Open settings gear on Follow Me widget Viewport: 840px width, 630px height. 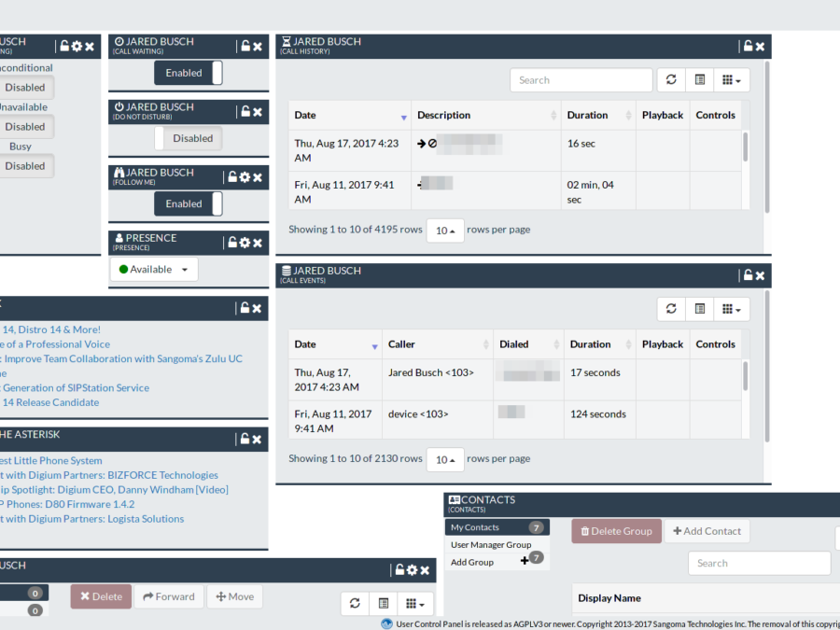(x=245, y=176)
